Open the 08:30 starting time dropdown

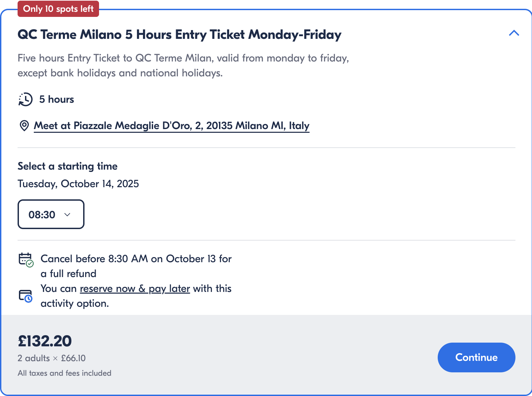[x=51, y=214]
